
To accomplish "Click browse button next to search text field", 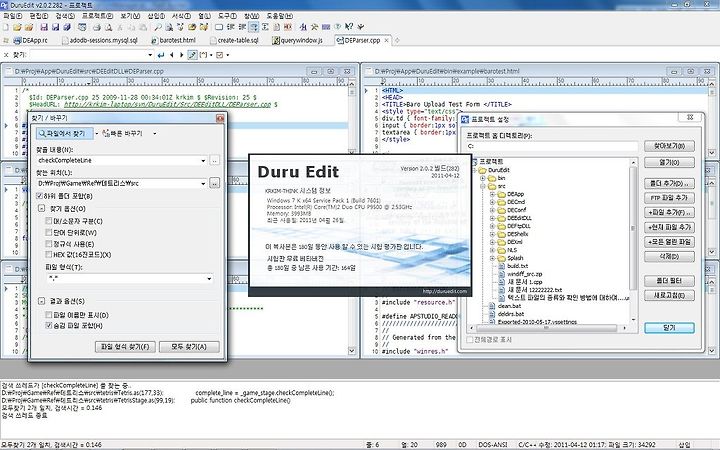I will pyautogui.click(x=214, y=160).
